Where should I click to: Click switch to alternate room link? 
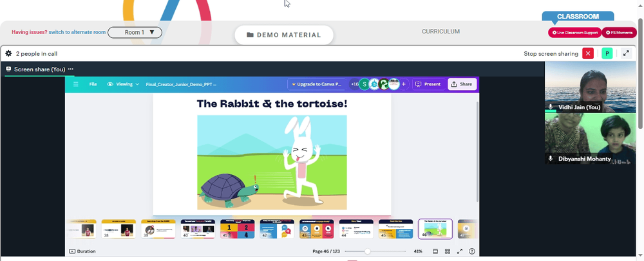(x=77, y=32)
